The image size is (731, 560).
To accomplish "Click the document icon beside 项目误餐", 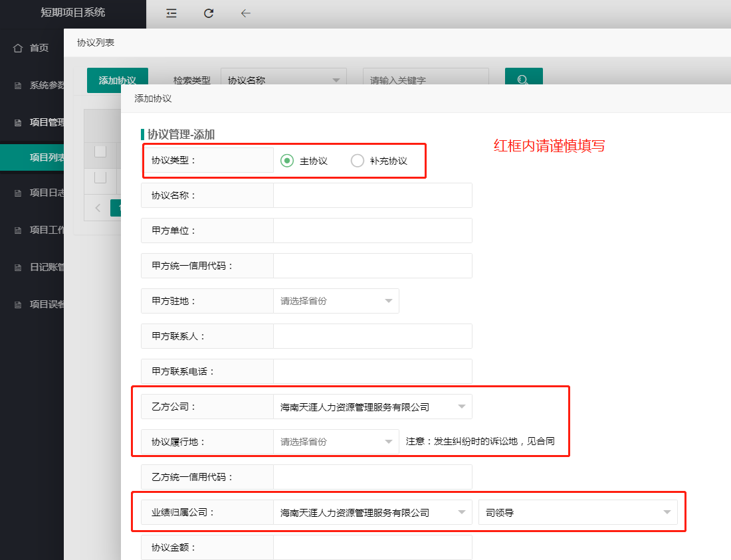I will click(x=18, y=305).
